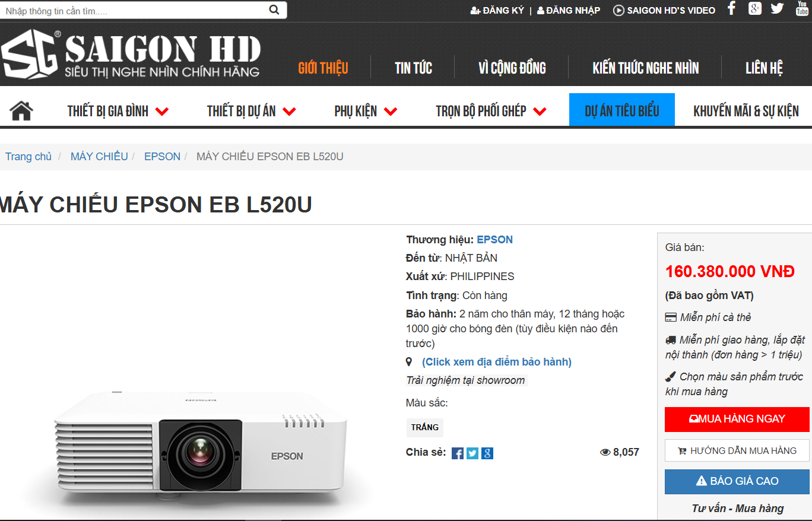The image size is (812, 521).
Task: Click the Mua hàng ngay button
Action: click(x=737, y=419)
